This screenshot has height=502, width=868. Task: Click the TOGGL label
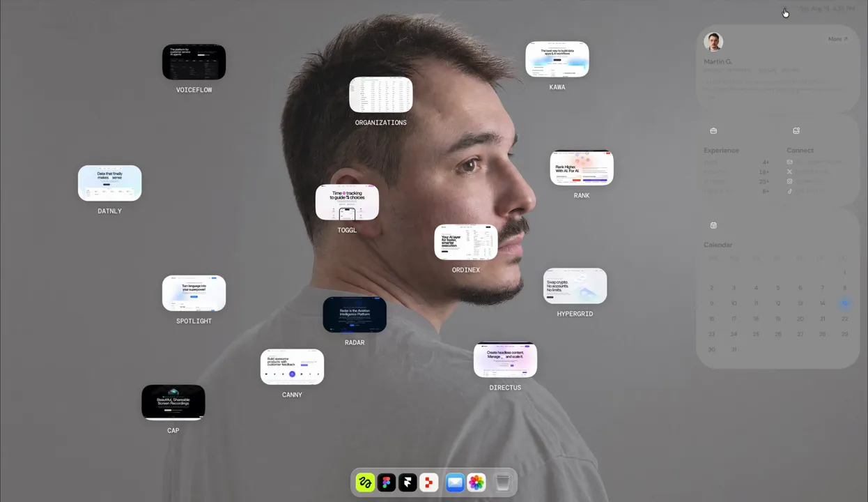pos(347,230)
